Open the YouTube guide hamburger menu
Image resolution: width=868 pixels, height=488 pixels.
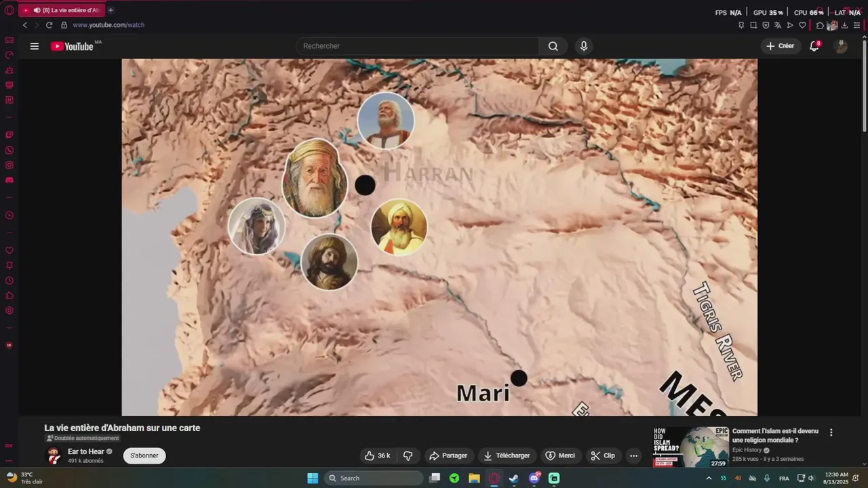tap(35, 46)
